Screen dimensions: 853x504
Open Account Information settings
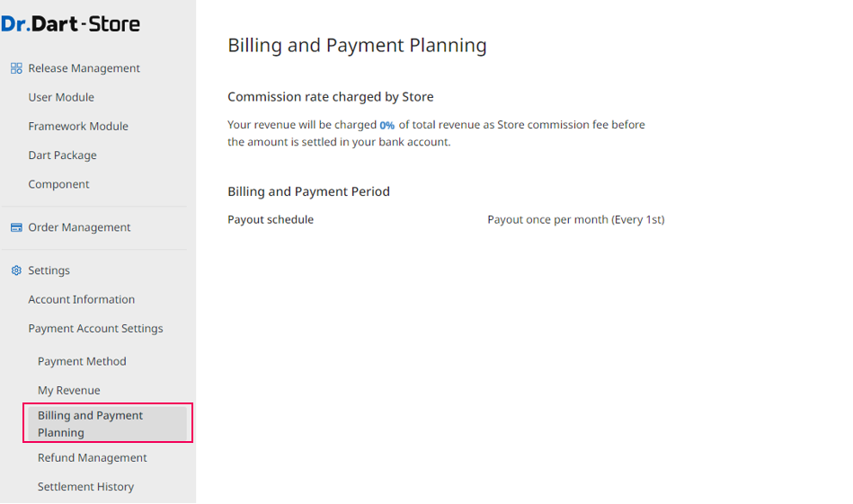pyautogui.click(x=82, y=299)
